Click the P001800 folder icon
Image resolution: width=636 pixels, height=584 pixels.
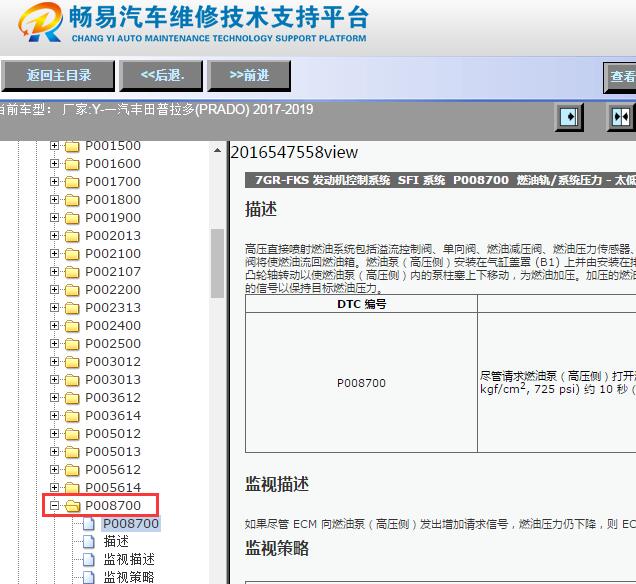pyautogui.click(x=72, y=200)
